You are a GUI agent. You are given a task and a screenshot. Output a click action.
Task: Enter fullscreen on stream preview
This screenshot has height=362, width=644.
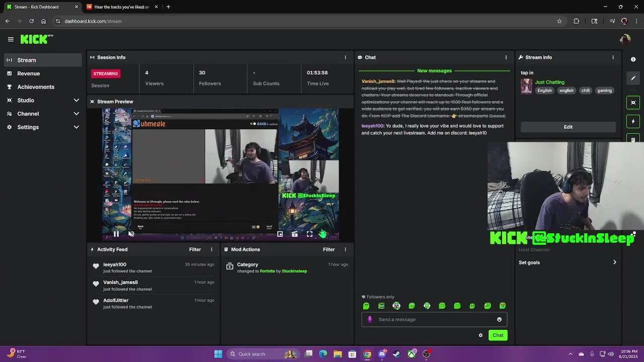pos(309,234)
